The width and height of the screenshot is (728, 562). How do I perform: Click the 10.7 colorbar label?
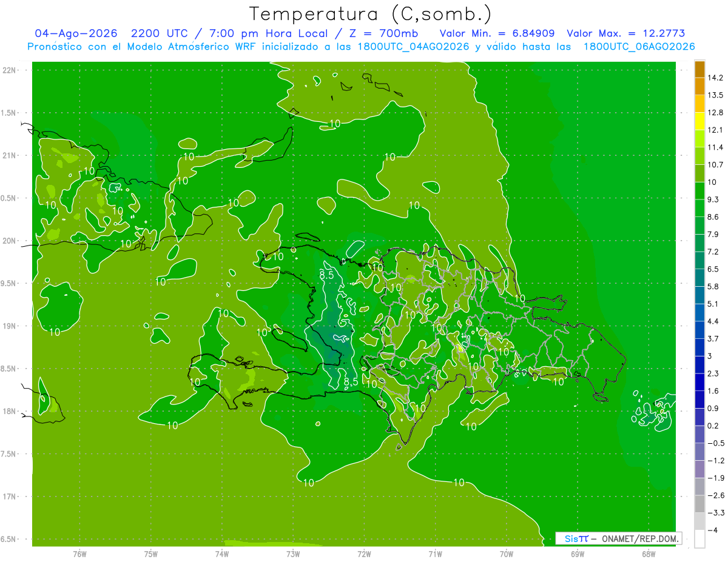coord(715,165)
